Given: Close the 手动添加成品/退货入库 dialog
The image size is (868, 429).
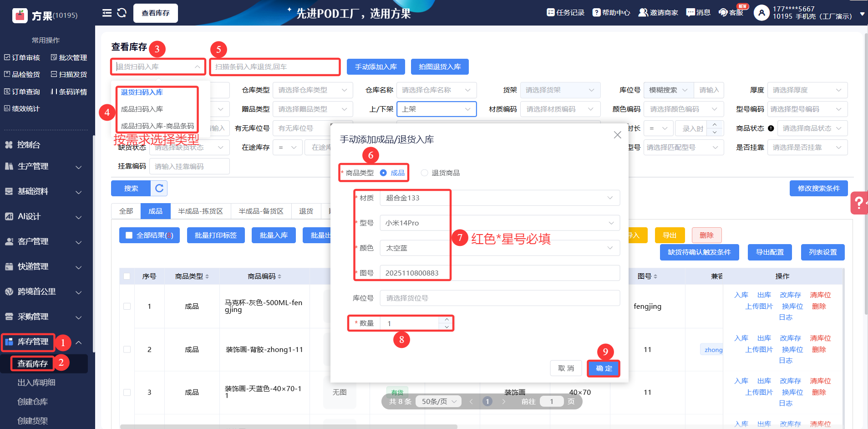Looking at the screenshot, I should click(x=617, y=135).
